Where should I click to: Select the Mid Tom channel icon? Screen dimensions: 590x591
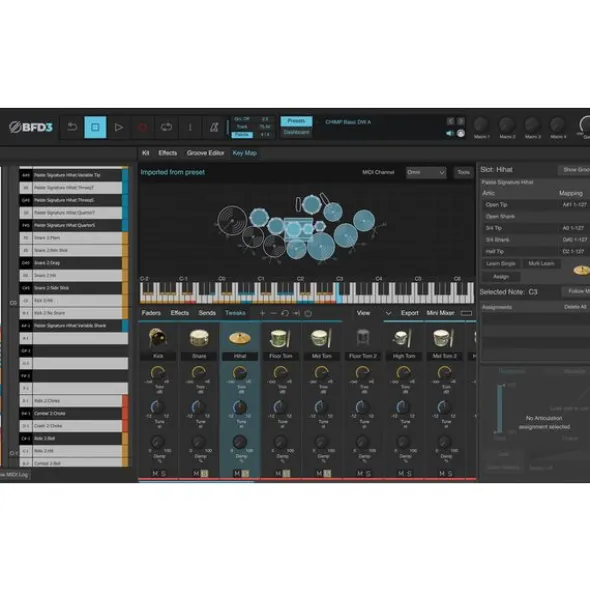pyautogui.click(x=321, y=338)
